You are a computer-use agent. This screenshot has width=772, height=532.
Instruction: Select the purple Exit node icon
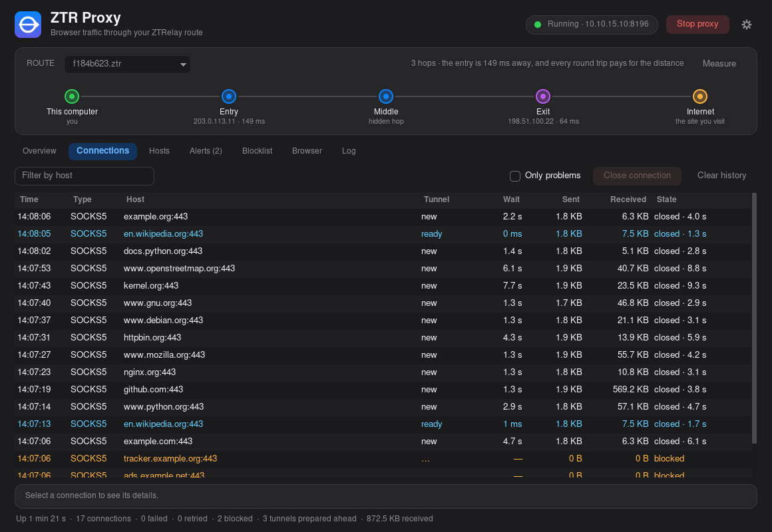543,96
